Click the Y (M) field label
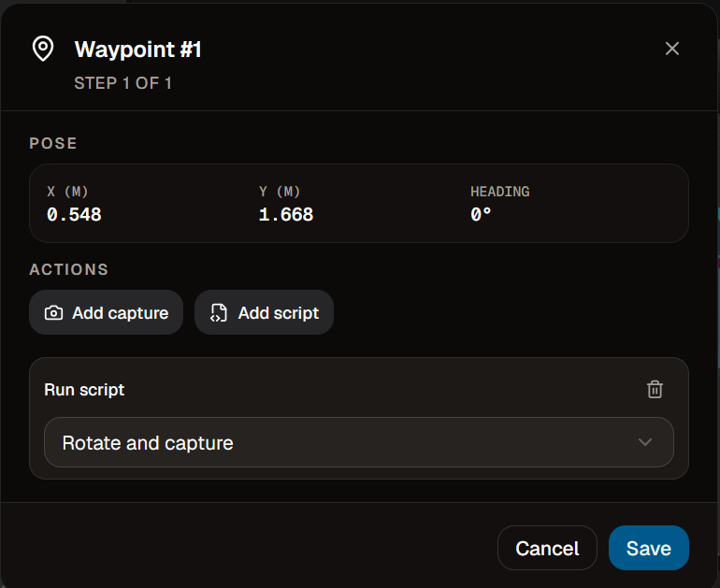Screen dimensions: 720x588 280,192
